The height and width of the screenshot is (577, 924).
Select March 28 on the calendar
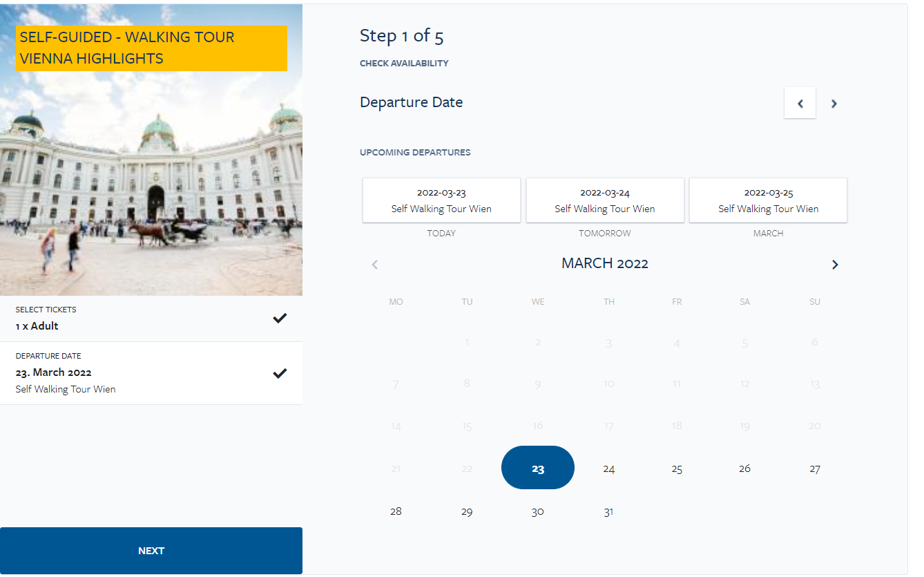click(x=396, y=511)
